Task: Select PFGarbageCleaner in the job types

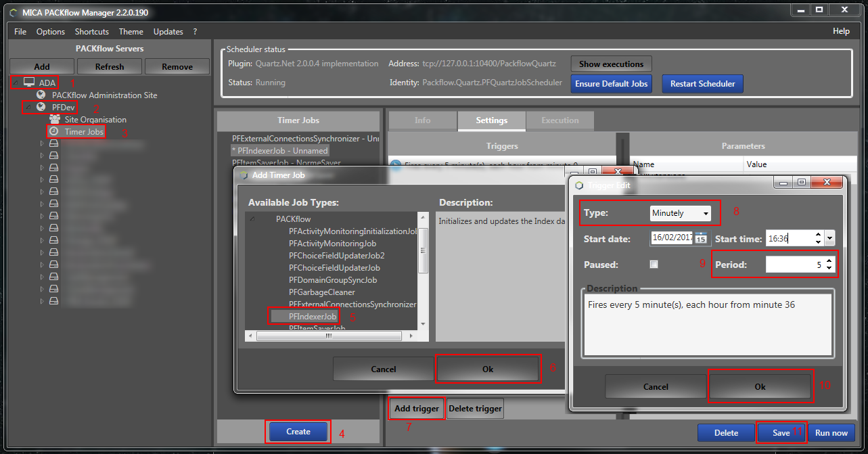Action: tap(322, 292)
